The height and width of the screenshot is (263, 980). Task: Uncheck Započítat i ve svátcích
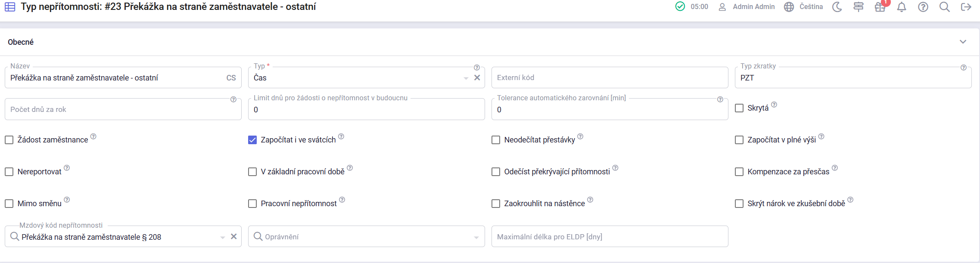point(252,140)
